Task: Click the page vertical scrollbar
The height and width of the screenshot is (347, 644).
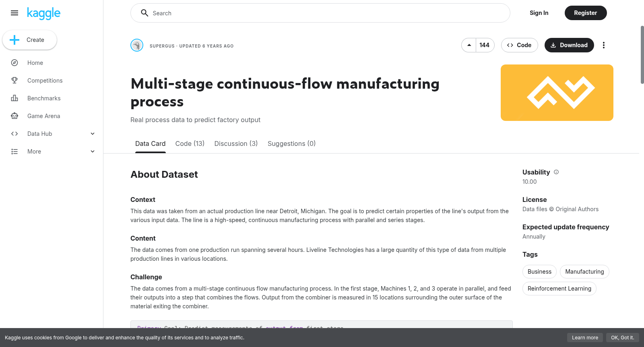Action: click(x=642, y=55)
